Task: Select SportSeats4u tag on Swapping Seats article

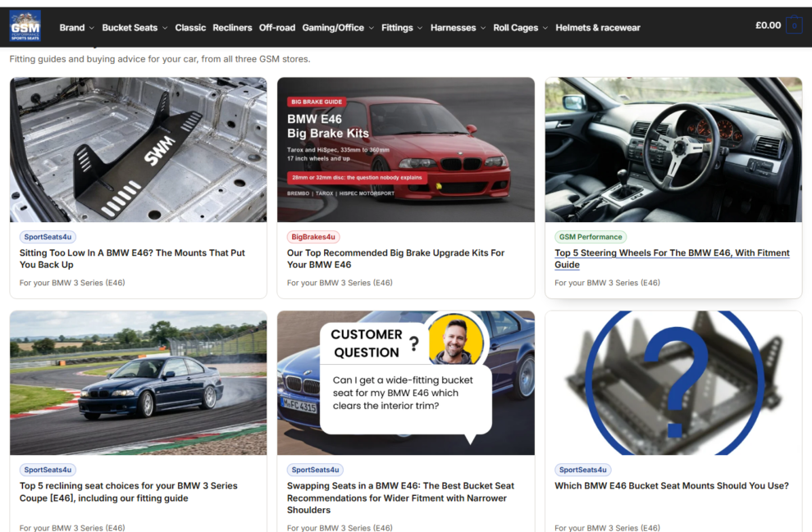Action: (315, 470)
